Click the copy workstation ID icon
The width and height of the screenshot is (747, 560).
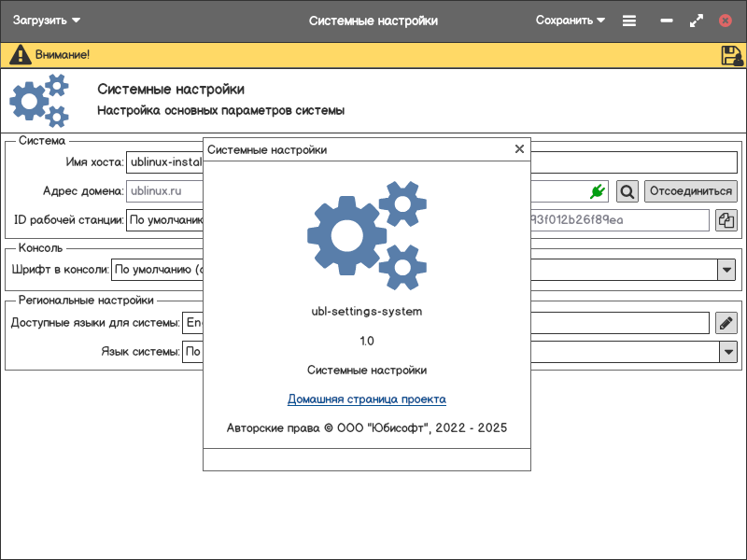(x=726, y=220)
